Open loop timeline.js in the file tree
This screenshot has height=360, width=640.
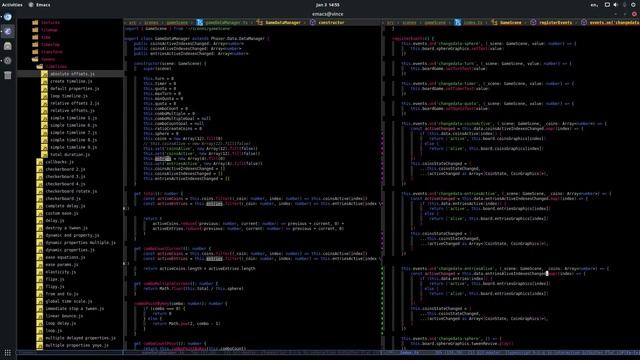[x=69, y=96]
